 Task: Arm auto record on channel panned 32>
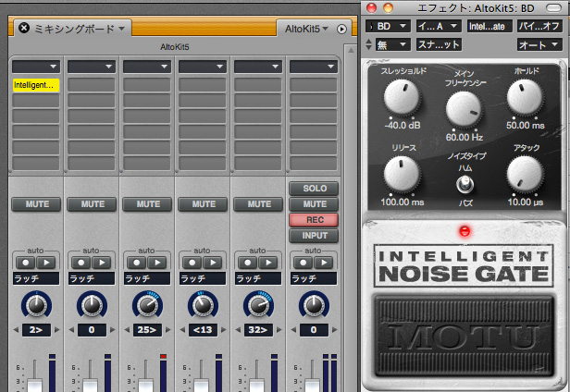(x=248, y=263)
